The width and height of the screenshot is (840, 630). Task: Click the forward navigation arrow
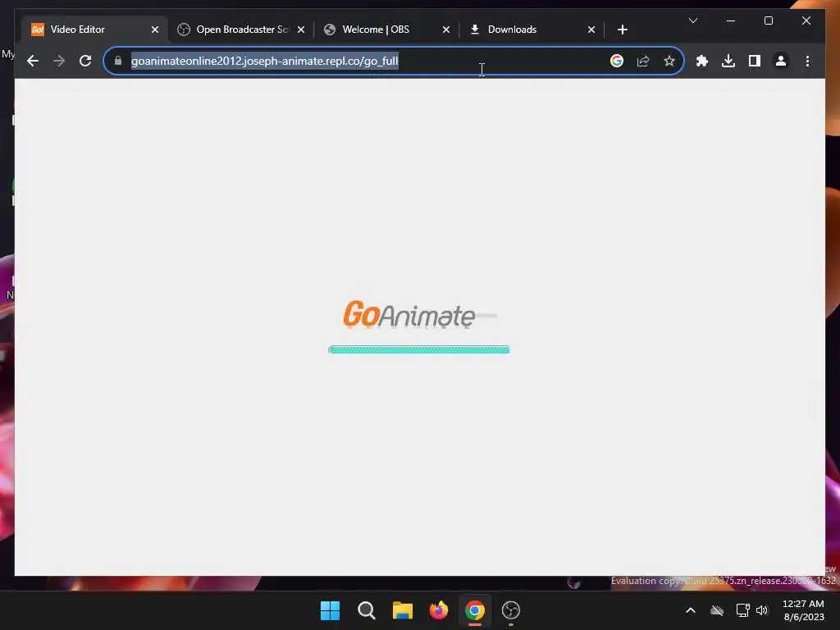(x=59, y=61)
